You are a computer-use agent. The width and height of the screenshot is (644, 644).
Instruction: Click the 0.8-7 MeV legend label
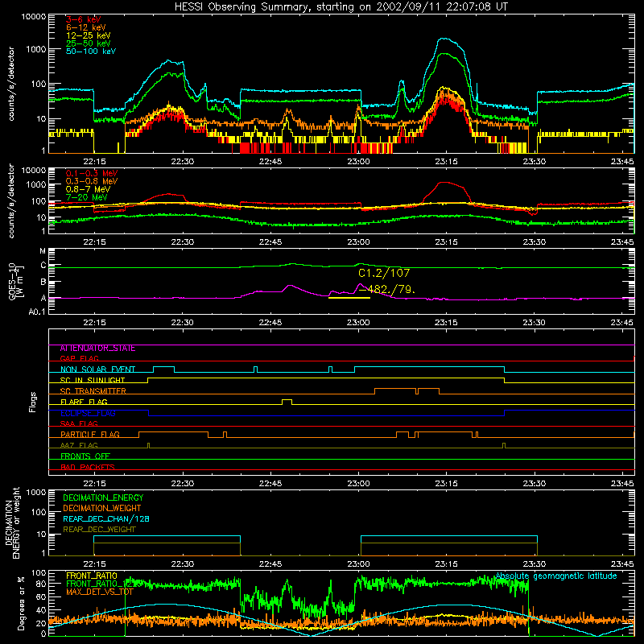point(88,189)
